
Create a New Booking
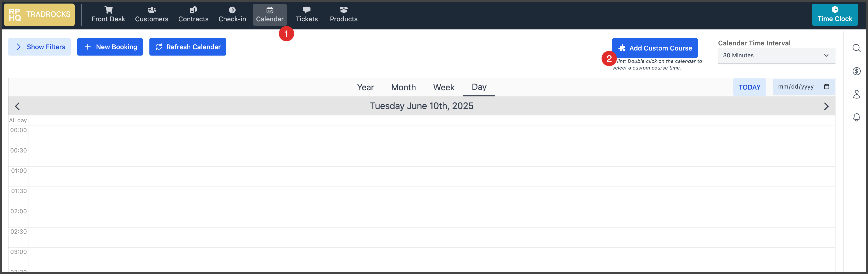[x=110, y=47]
